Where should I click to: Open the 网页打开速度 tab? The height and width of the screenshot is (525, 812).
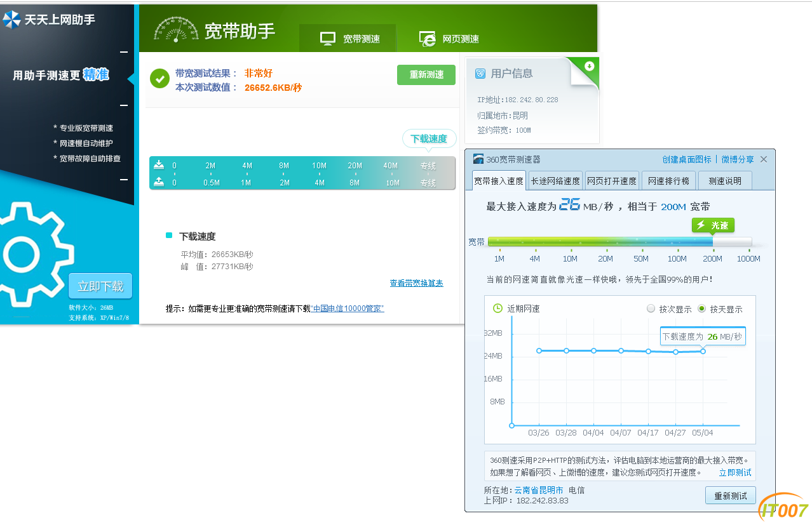point(611,181)
